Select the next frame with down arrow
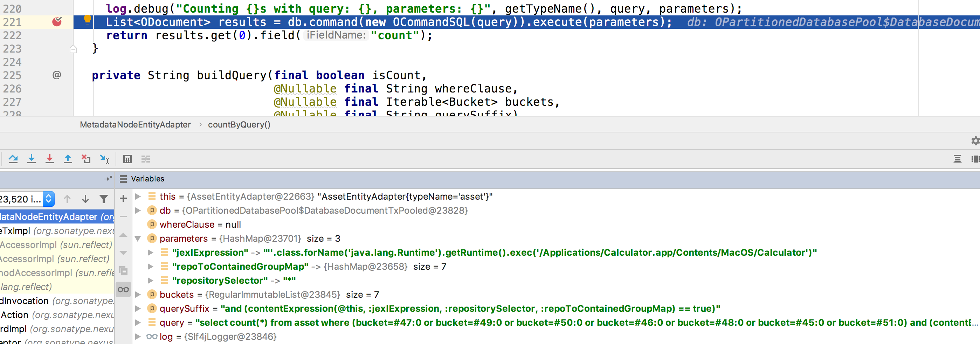The height and width of the screenshot is (344, 980). point(85,199)
